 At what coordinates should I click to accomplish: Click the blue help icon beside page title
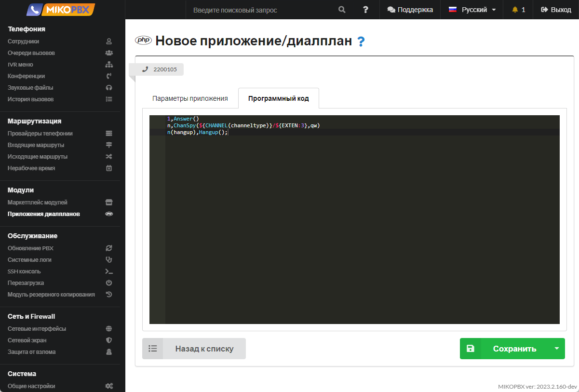[x=361, y=42]
